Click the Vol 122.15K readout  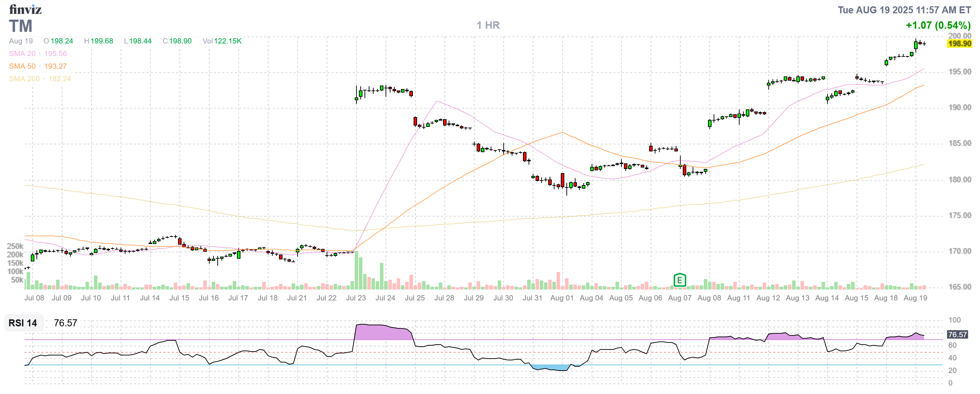[x=222, y=41]
